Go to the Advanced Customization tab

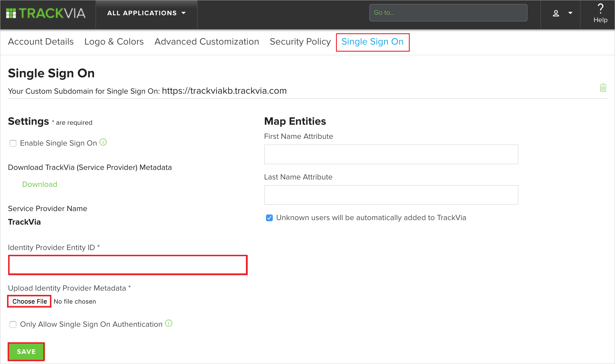(206, 41)
